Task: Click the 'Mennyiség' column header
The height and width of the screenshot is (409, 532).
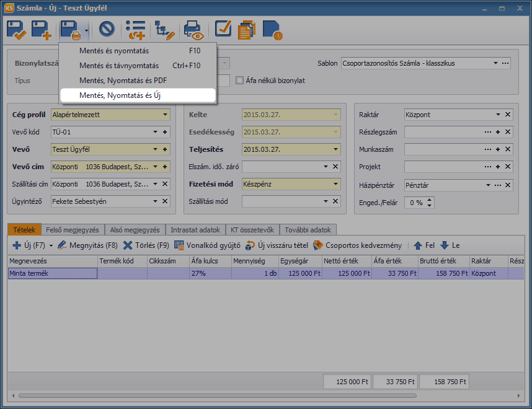Action: tap(255, 261)
